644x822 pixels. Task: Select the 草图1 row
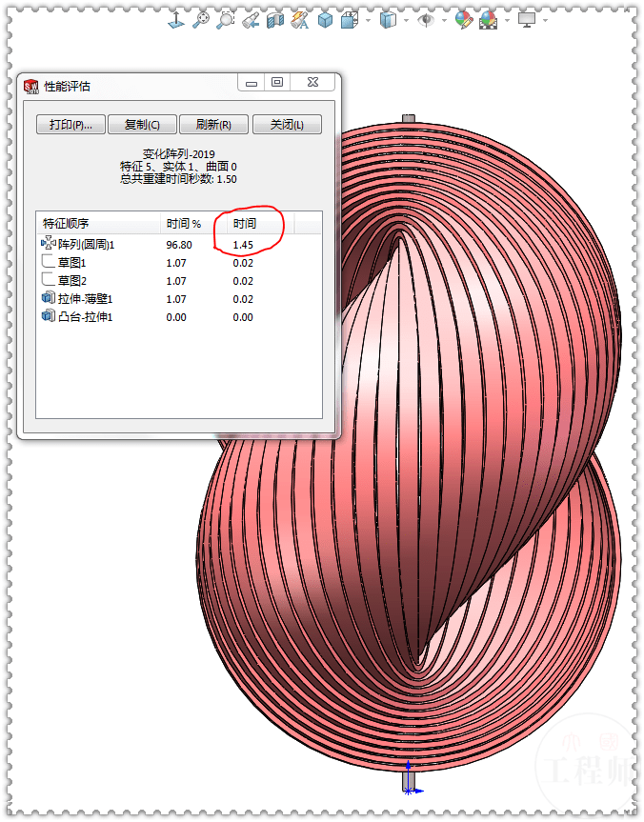[178, 263]
